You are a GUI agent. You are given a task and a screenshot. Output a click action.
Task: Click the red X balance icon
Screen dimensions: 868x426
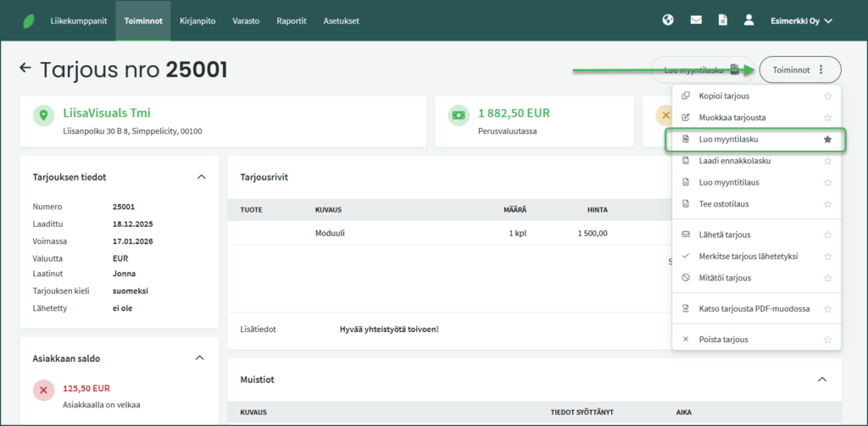pyautogui.click(x=44, y=390)
